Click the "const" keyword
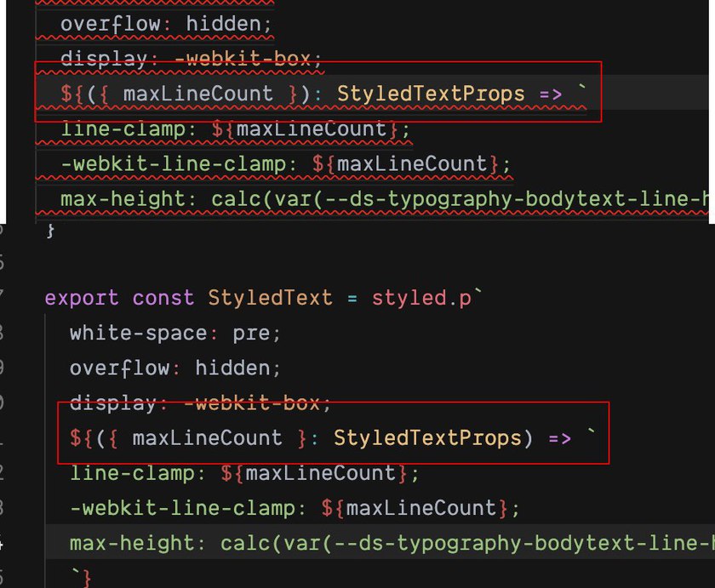The image size is (715, 588). click(163, 298)
